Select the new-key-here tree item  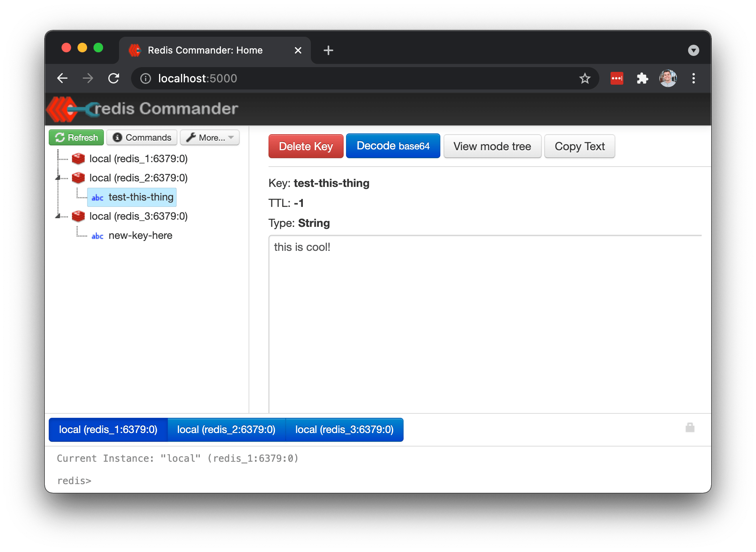tap(140, 235)
